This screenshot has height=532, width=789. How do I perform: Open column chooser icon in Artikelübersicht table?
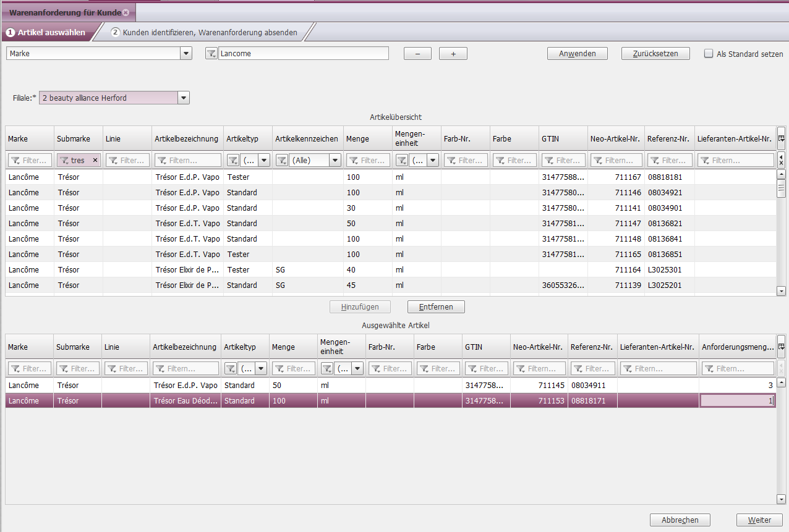point(782,138)
